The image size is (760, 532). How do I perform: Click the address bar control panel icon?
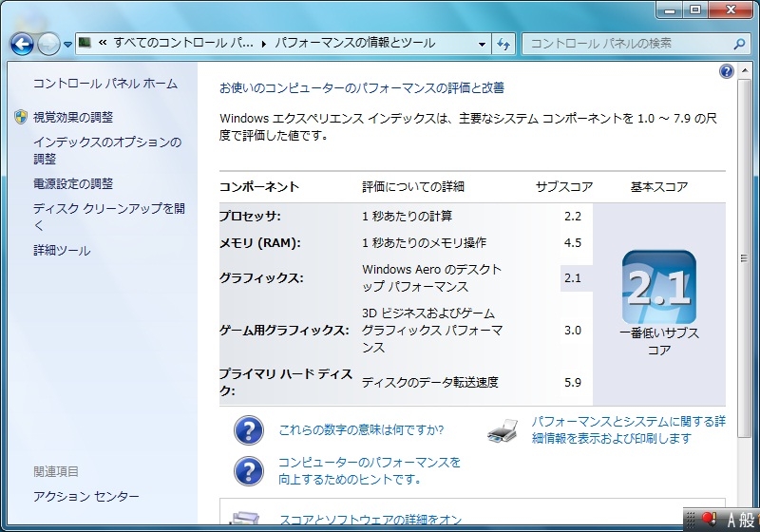click(x=85, y=43)
